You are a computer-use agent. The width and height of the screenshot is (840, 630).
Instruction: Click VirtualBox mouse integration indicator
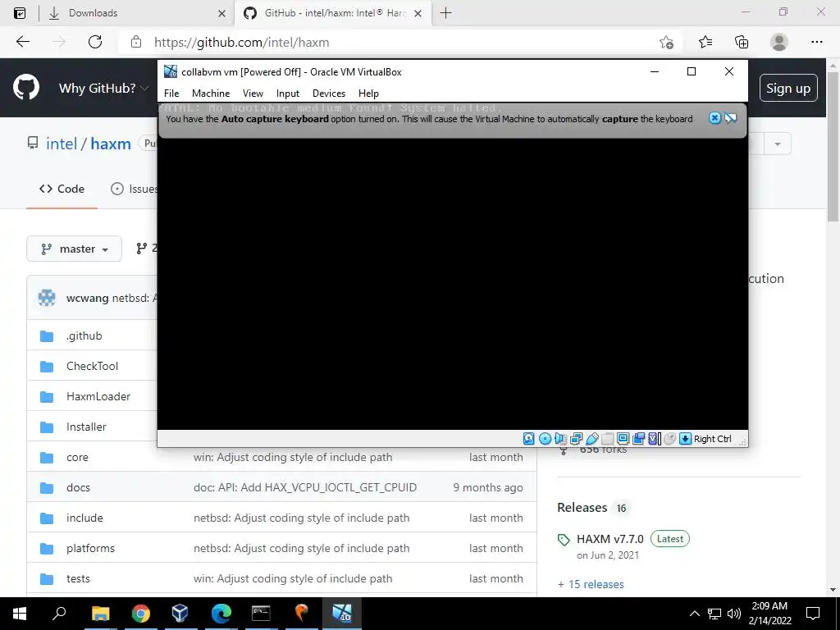pos(669,439)
